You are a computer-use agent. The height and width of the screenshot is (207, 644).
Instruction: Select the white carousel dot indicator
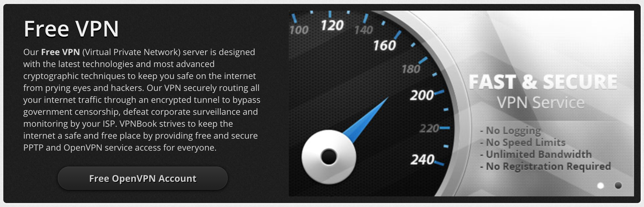click(601, 186)
